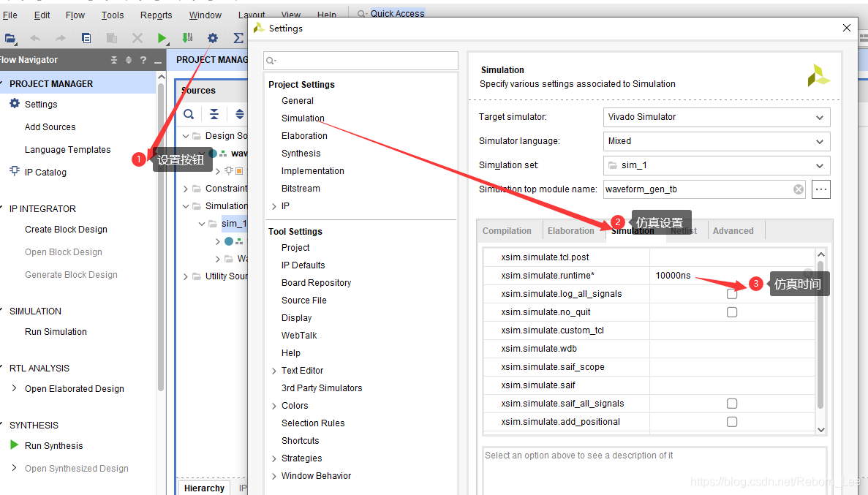Click the Program Device download icon
This screenshot has width=868, height=495.
(x=187, y=38)
